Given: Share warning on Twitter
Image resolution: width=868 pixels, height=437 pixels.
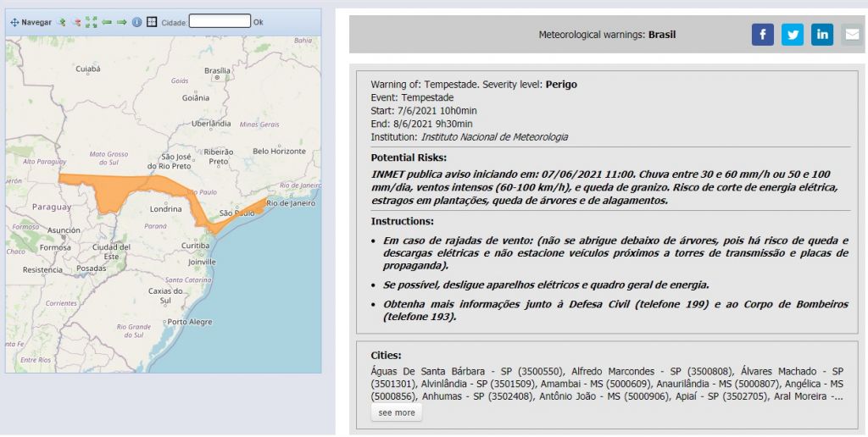Looking at the screenshot, I should click(x=793, y=34).
